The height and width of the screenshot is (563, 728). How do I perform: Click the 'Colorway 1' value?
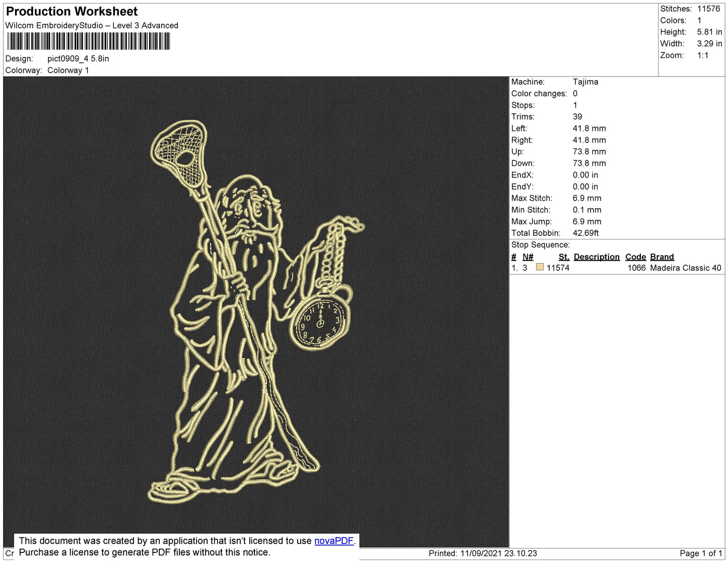point(68,70)
